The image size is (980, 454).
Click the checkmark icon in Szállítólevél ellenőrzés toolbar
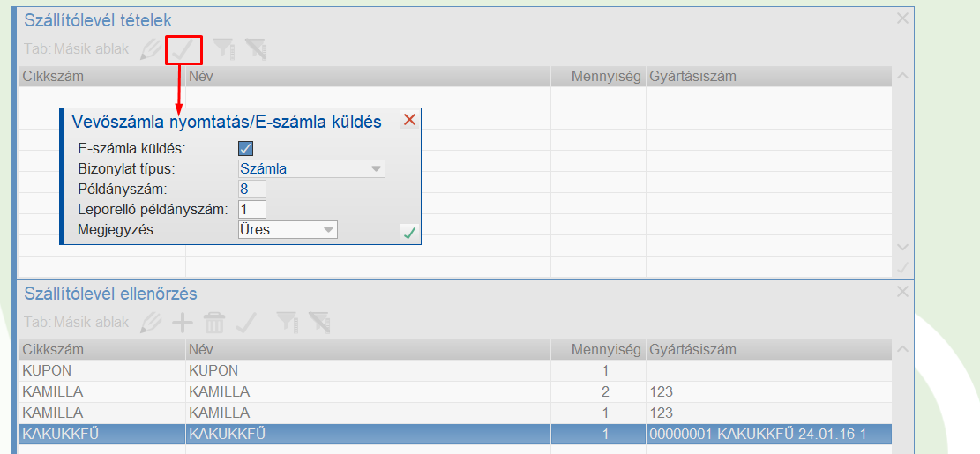[x=246, y=323]
